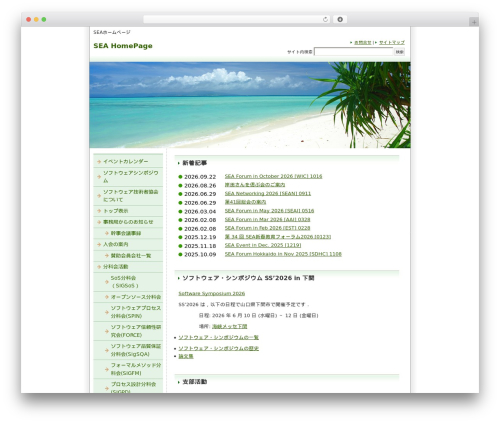Click arrow icon beside トップ表示

pyautogui.click(x=99, y=211)
